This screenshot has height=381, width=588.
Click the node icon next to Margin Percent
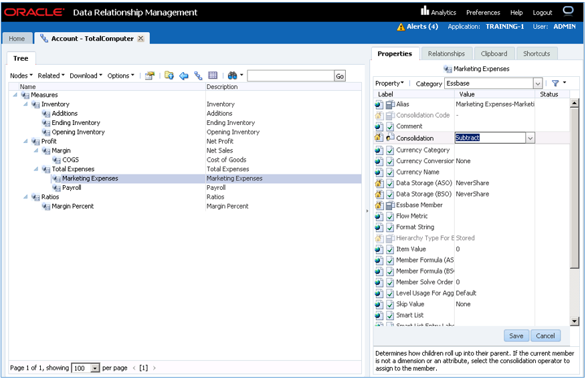coord(46,207)
